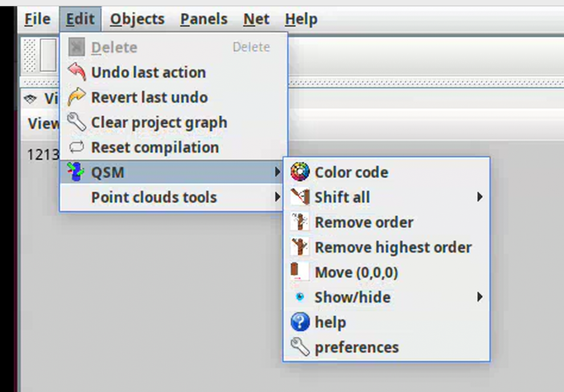Click the Remove highest order icon
Image resolution: width=564 pixels, height=392 pixels.
tap(300, 247)
